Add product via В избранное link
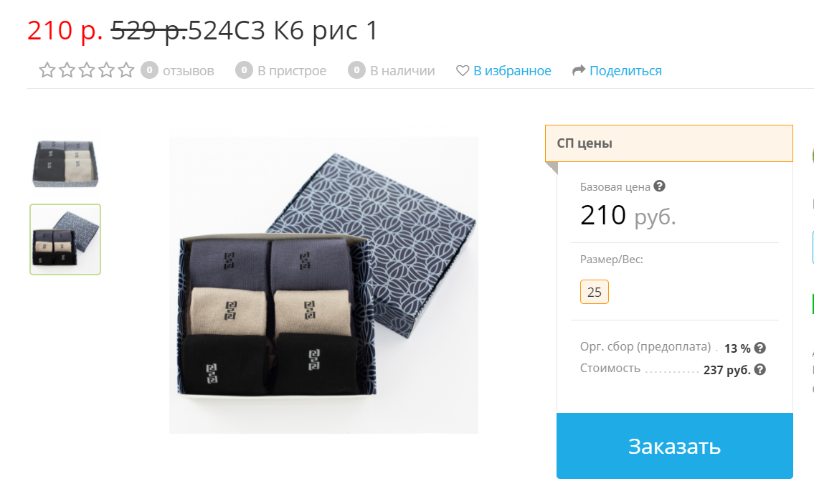The width and height of the screenshot is (814, 504). tap(512, 70)
